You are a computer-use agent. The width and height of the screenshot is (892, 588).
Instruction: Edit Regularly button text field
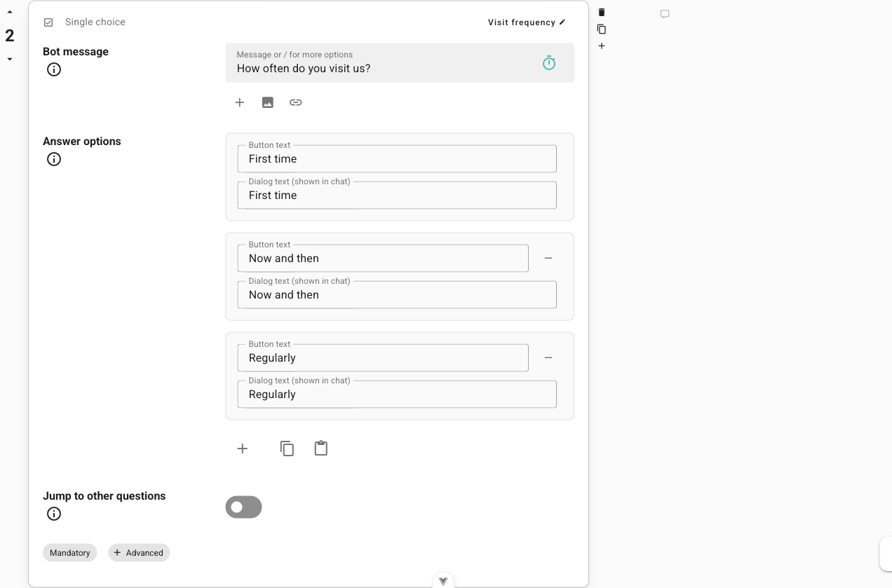click(383, 357)
